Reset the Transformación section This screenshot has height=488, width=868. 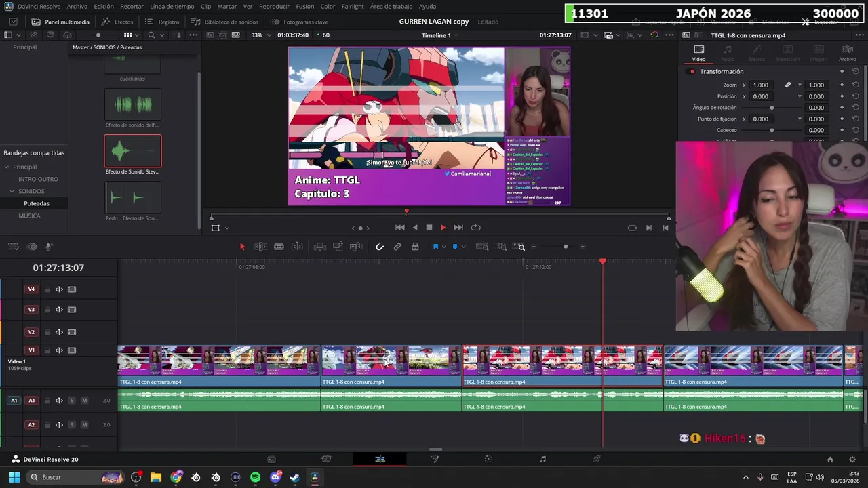tap(856, 71)
